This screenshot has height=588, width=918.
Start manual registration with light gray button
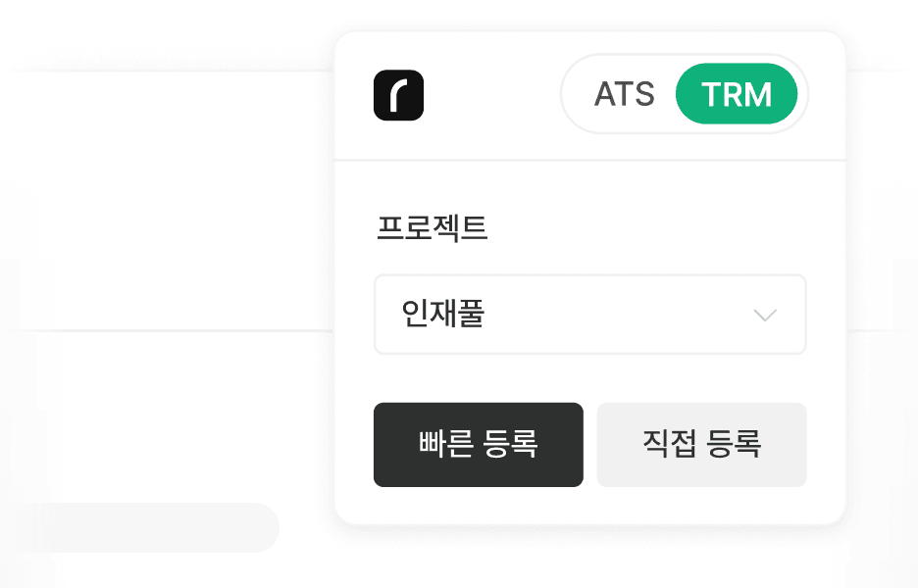(x=702, y=445)
